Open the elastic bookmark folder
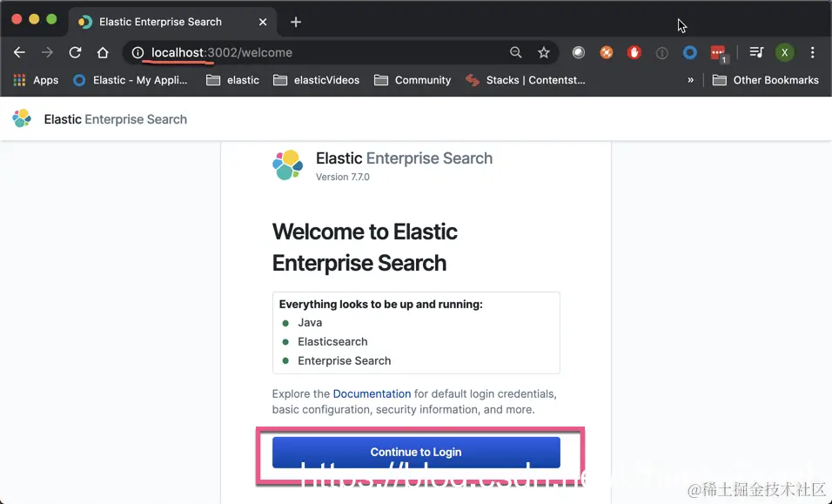Viewport: 832px width, 504px height. [232, 80]
